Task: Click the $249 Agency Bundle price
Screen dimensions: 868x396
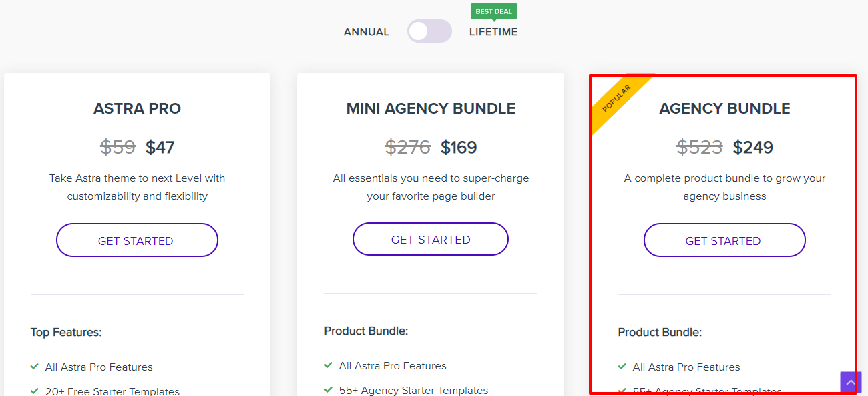Action: click(752, 147)
